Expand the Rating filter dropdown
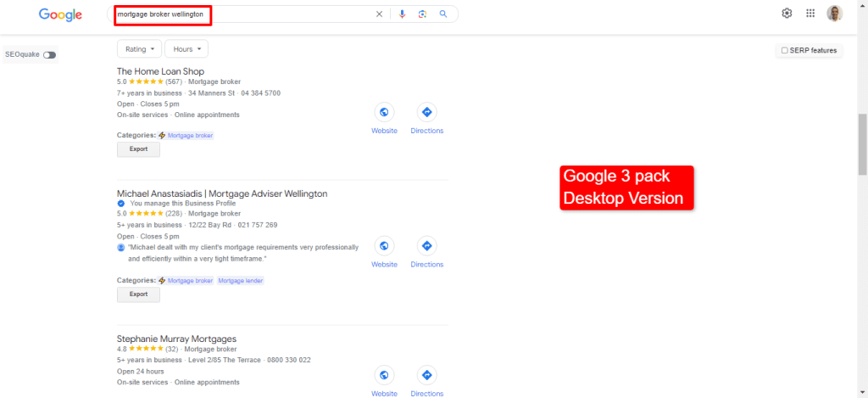 [140, 48]
